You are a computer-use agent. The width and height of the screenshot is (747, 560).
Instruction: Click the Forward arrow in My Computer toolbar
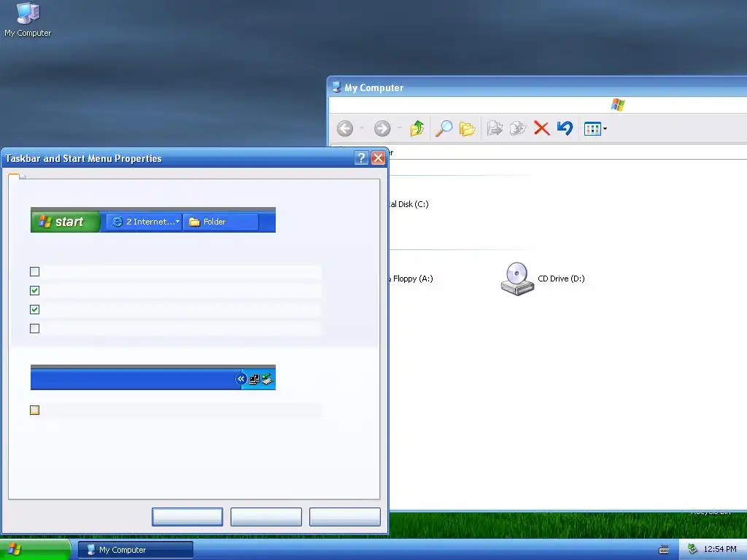coord(382,128)
